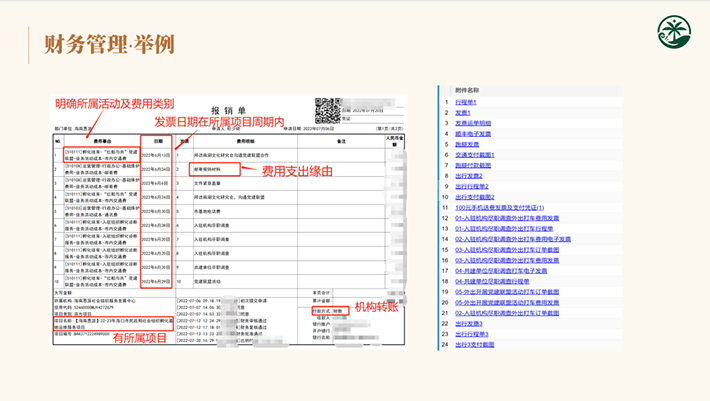Open attachment link 行程单1
Viewport: 710px width, 401px height.
(465, 102)
